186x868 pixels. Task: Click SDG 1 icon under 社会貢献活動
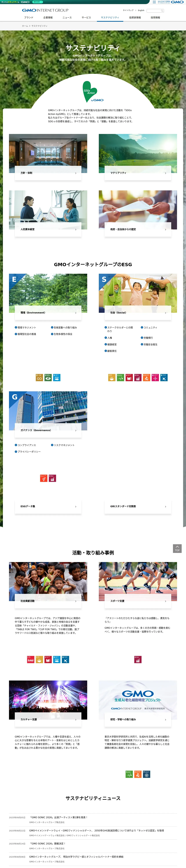[31, 659]
